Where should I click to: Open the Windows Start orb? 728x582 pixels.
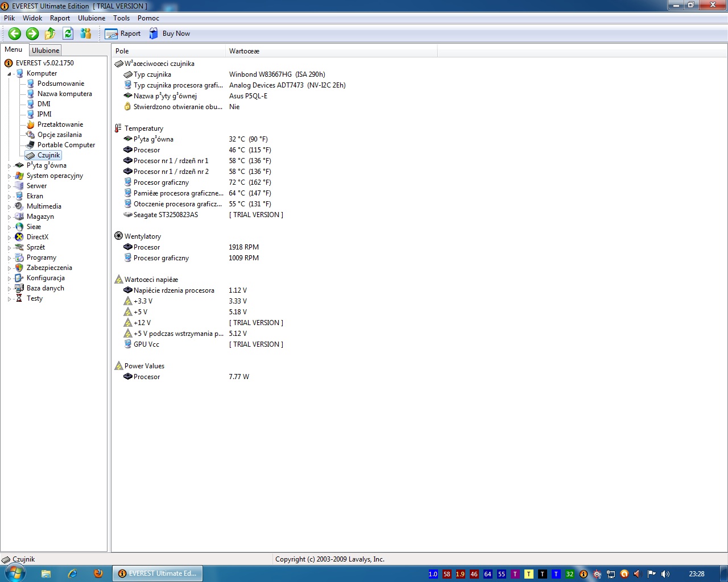click(15, 573)
